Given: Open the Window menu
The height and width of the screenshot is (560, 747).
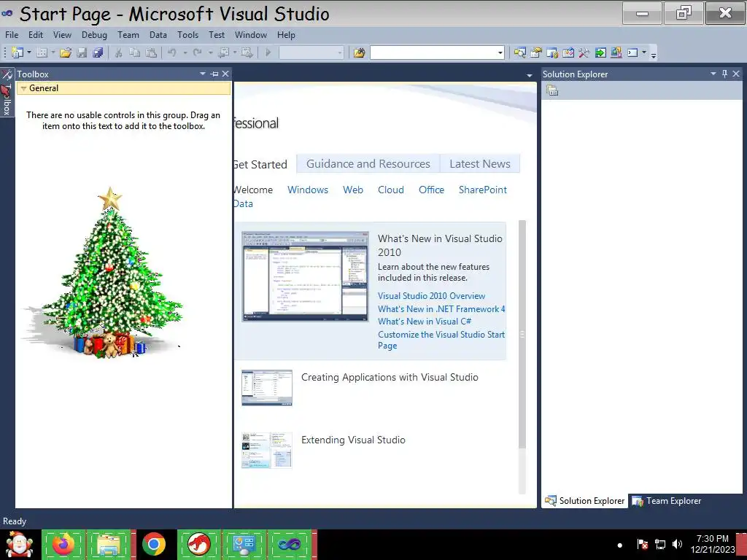Looking at the screenshot, I should pos(251,35).
